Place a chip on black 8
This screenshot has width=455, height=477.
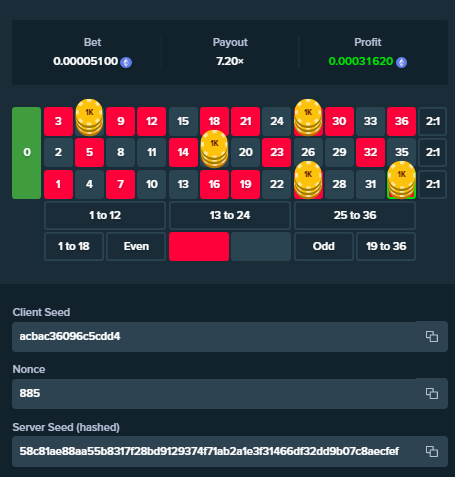120,152
